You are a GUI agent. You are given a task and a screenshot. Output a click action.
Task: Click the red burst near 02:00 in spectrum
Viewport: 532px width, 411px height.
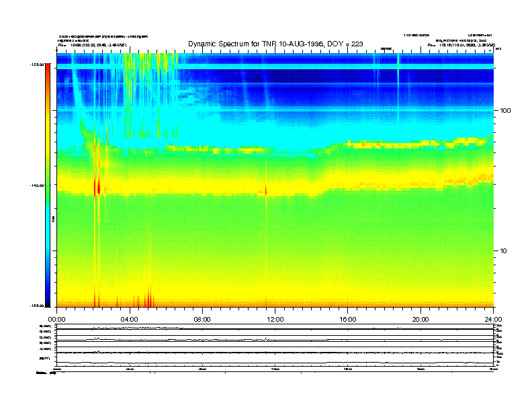[98, 187]
